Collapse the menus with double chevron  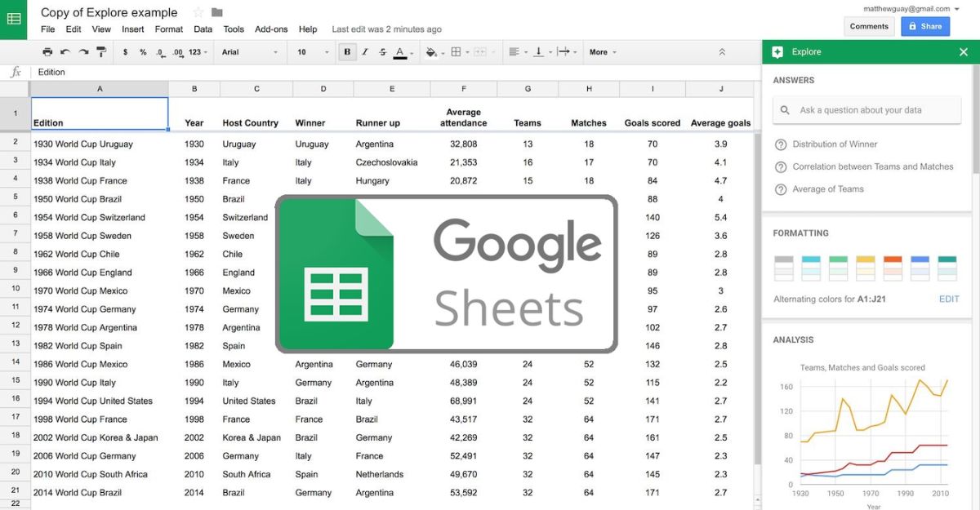(x=722, y=52)
